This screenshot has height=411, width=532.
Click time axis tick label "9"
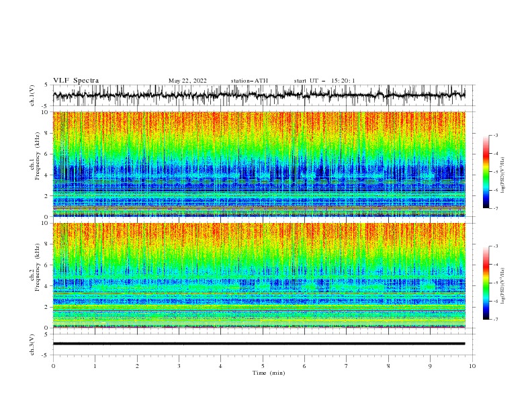click(x=430, y=366)
